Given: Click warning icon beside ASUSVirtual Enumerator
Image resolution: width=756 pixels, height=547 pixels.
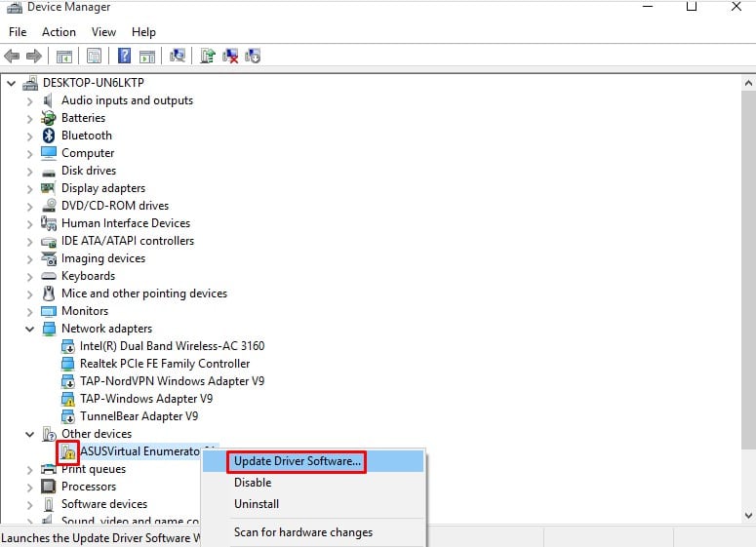Looking at the screenshot, I should (x=68, y=451).
